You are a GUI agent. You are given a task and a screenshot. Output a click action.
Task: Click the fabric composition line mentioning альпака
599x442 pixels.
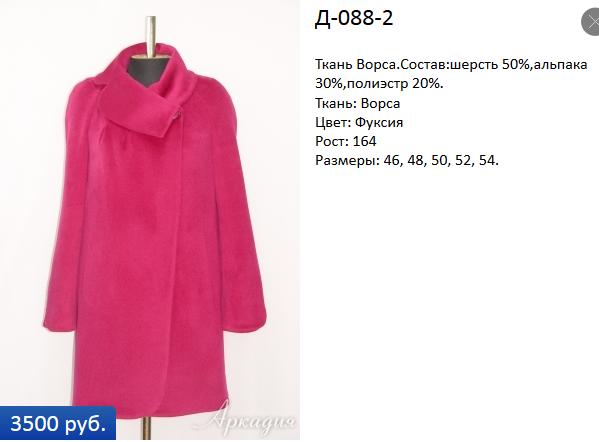[451, 64]
